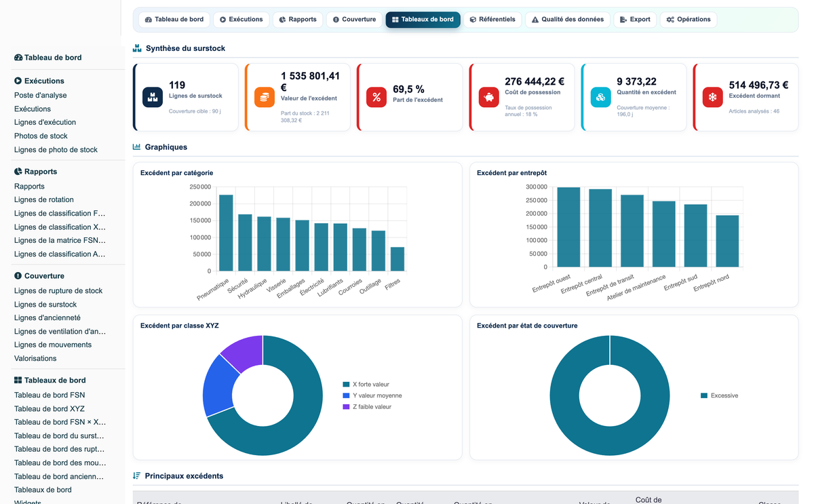Screen dimensions: 814x504
Task: Click the snowflake Excédent dormant icon
Action: point(712,97)
